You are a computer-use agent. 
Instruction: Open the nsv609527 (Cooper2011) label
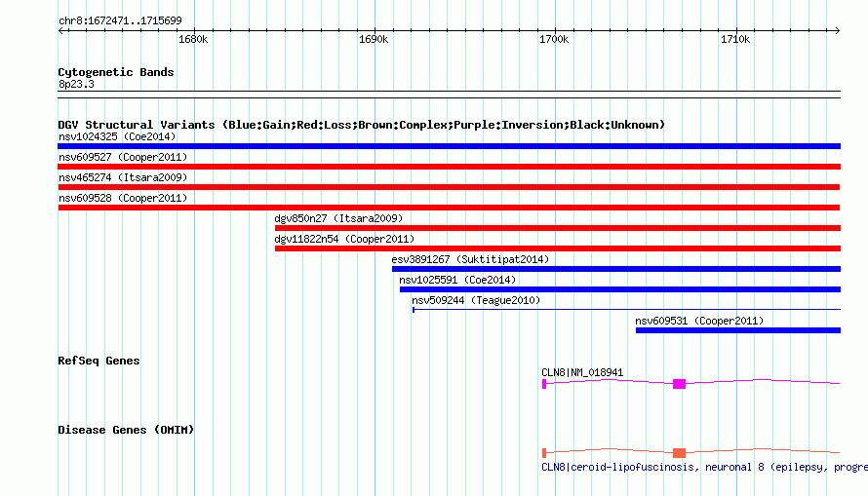pos(123,157)
